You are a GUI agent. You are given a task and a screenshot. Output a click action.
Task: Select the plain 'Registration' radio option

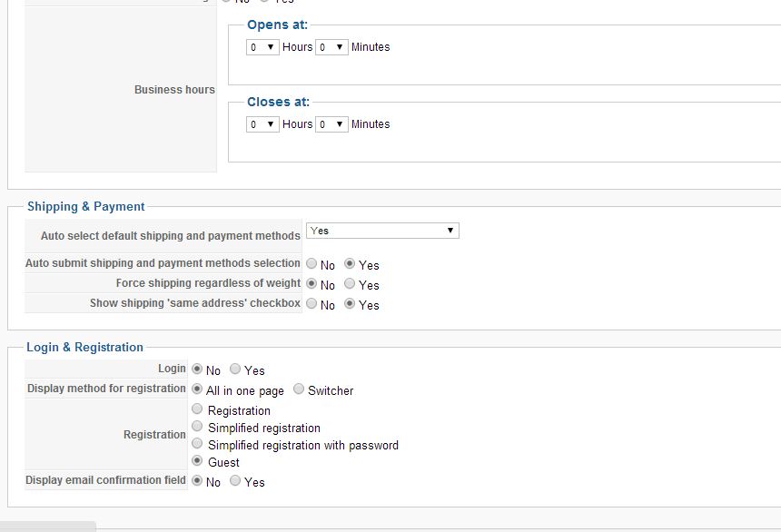[197, 409]
